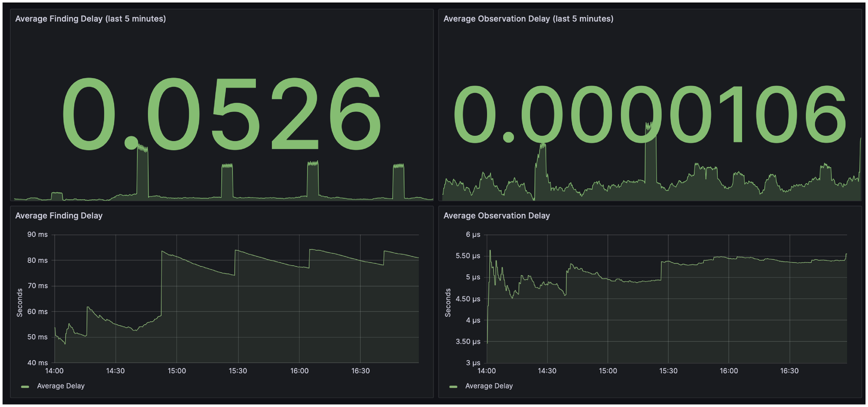Click Seconds axis title on Finding Delay graph
This screenshot has width=868, height=407.
click(x=20, y=302)
